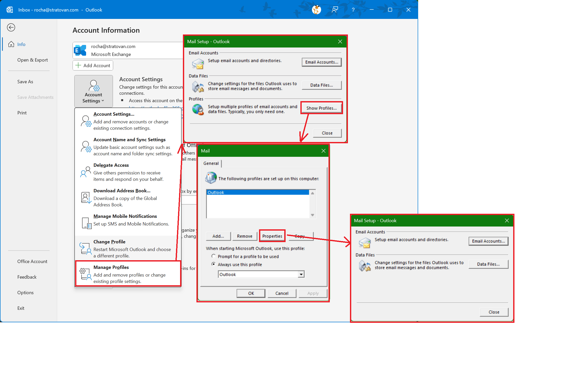Expand the Account Settings dropdown button
This screenshot has width=575, height=392.
(x=93, y=91)
